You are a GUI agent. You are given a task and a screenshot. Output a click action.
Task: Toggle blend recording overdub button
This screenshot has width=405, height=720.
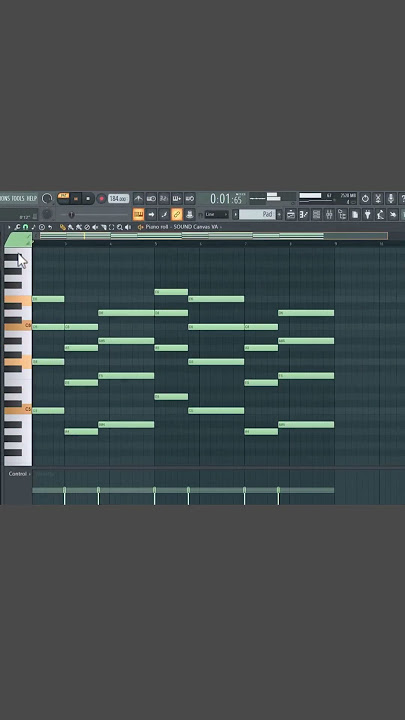tap(177, 198)
